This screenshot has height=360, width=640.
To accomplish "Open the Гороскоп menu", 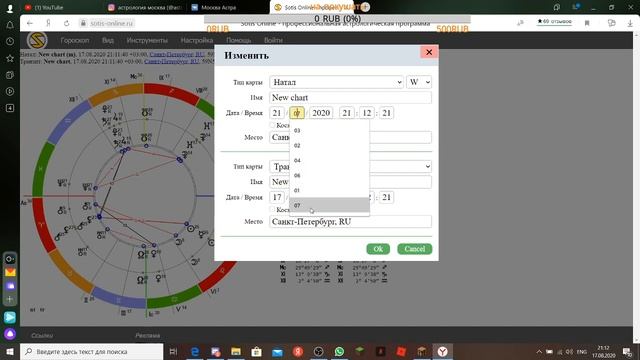I will [75, 40].
